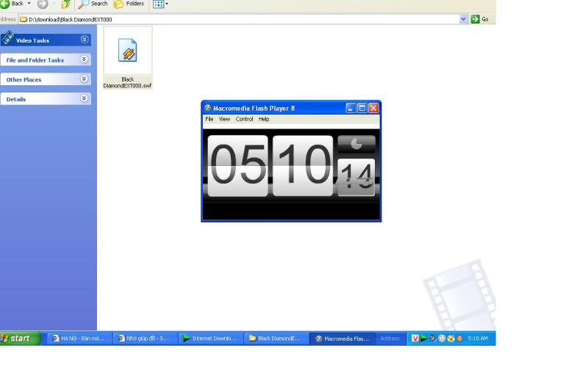Click the Flash Player title bar icon

208,108
